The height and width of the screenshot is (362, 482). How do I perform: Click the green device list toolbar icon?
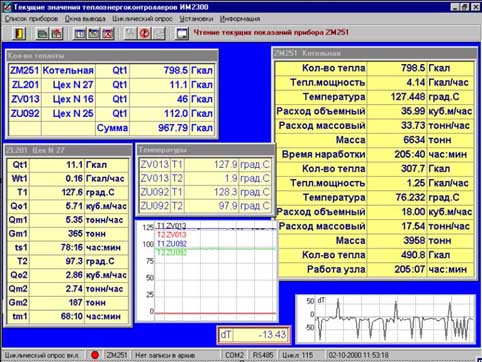(42, 33)
